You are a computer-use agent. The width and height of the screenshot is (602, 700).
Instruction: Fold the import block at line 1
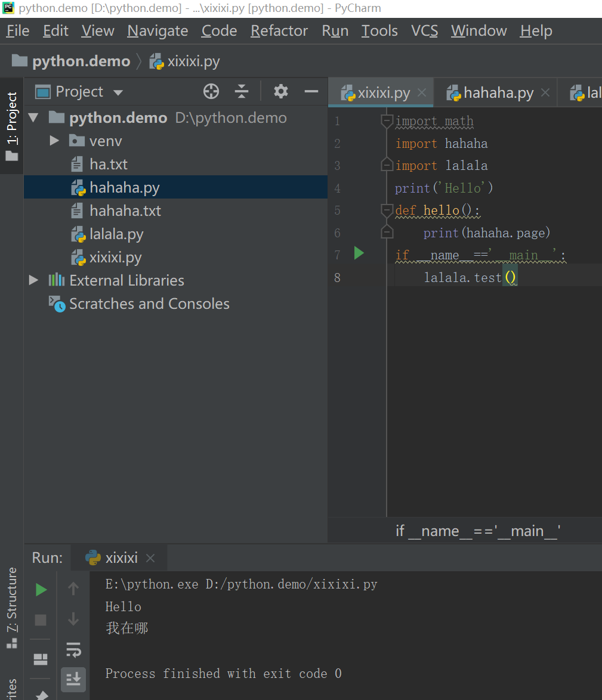pos(387,120)
